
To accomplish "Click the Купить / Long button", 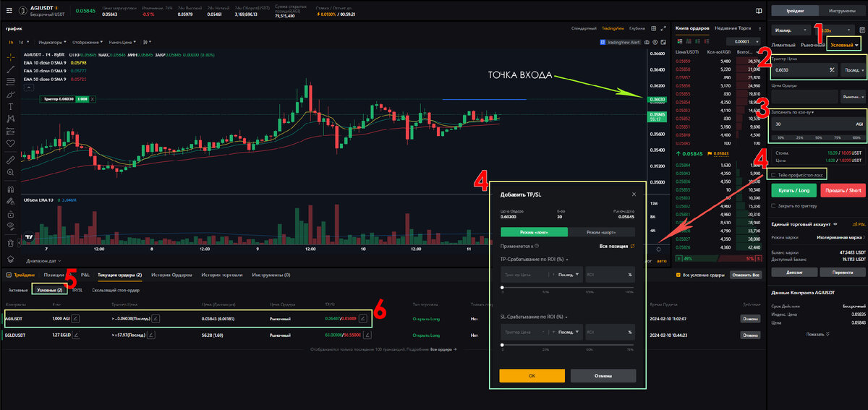I will (x=794, y=190).
